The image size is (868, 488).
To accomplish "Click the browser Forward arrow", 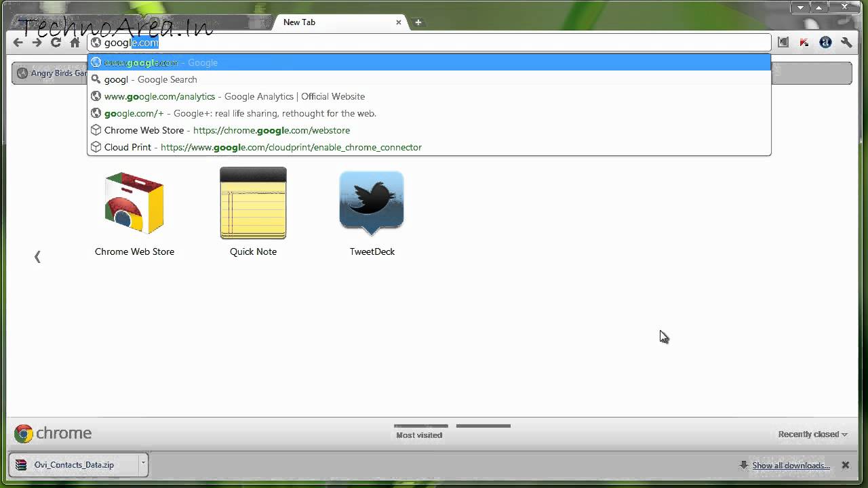I will click(x=37, y=43).
